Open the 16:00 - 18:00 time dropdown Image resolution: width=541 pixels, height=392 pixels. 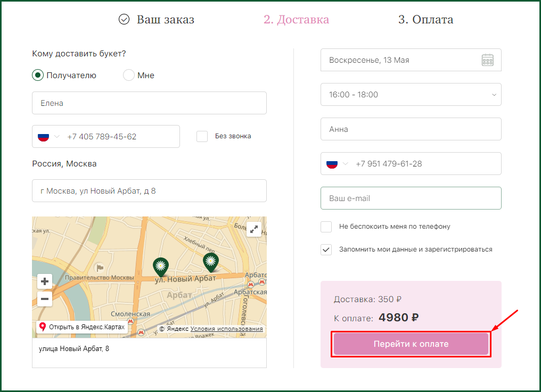[411, 95]
